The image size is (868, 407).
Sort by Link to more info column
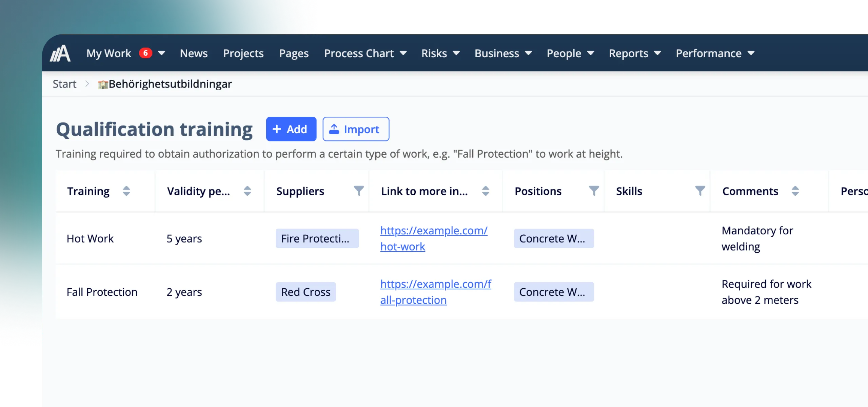486,191
